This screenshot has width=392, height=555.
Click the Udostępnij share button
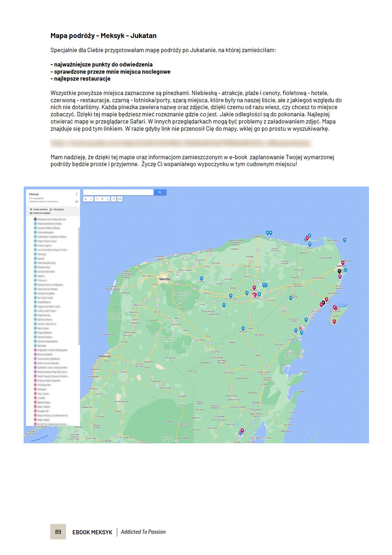pyautogui.click(x=57, y=209)
